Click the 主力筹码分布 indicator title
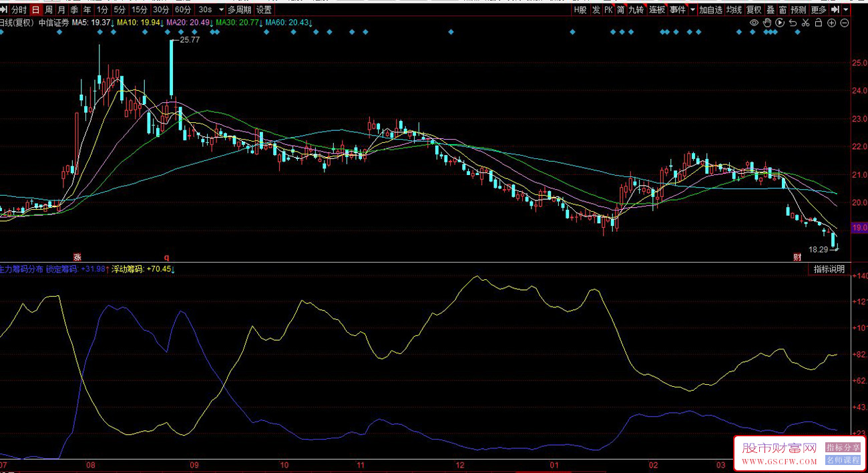 (21, 269)
